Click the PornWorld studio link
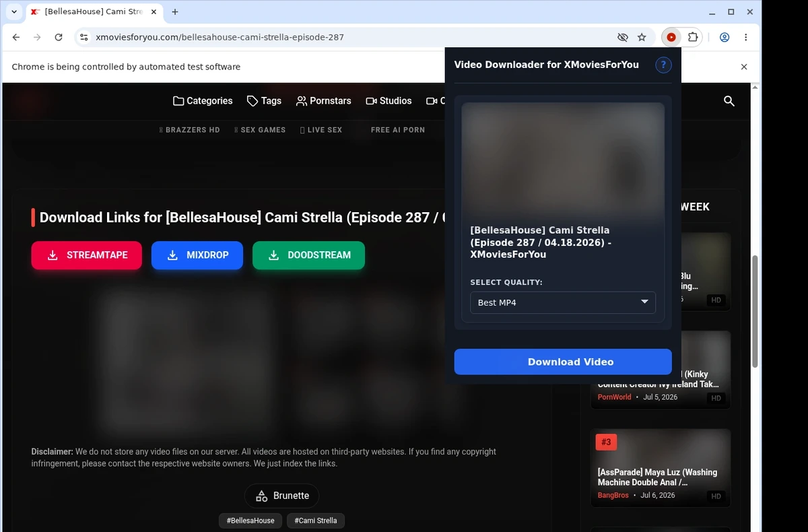The height and width of the screenshot is (532, 808). (x=614, y=397)
